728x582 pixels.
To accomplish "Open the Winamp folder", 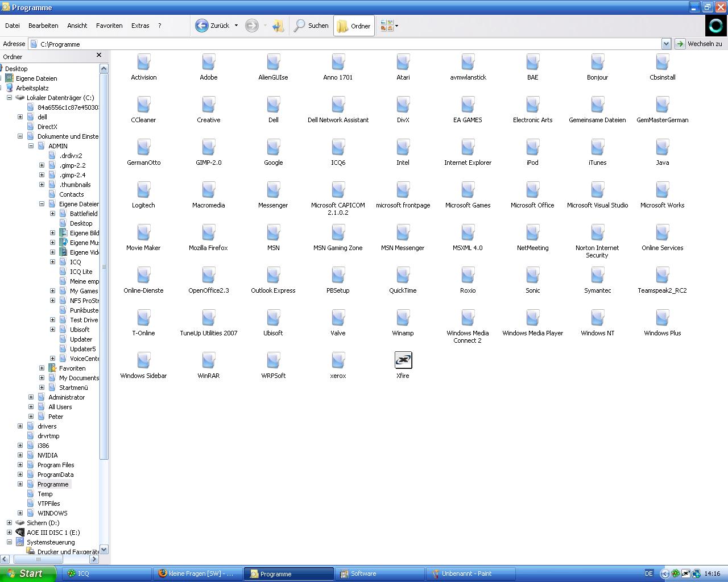I will click(403, 318).
